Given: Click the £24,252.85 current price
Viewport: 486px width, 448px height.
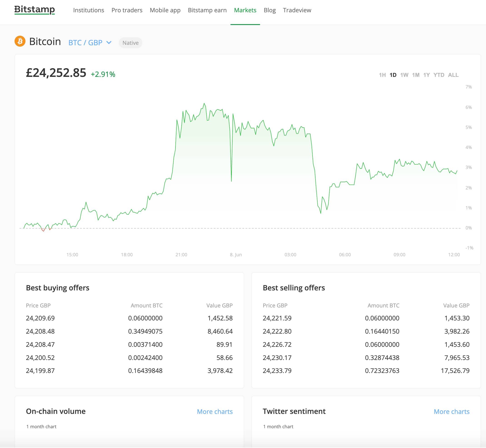Looking at the screenshot, I should [x=56, y=73].
